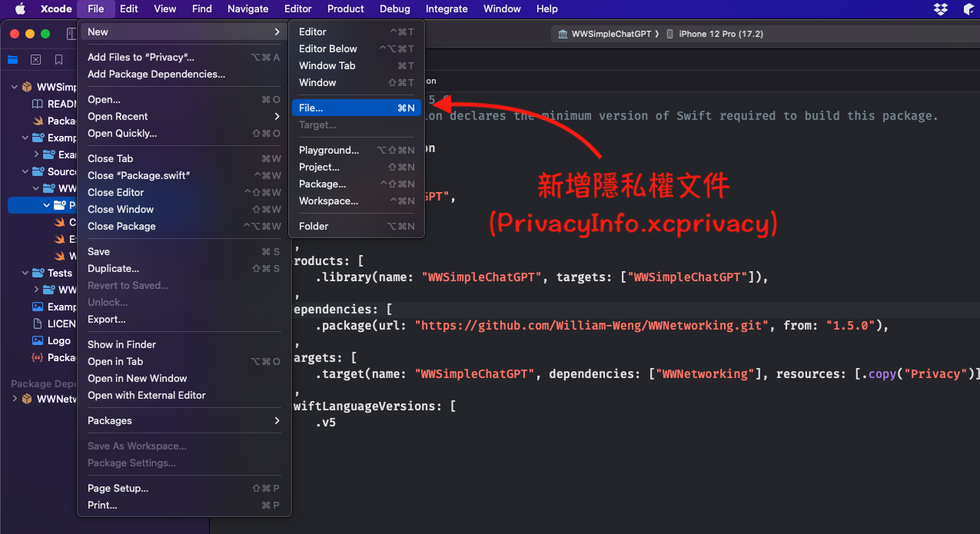Viewport: 980px width, 534px height.
Task: Open the Product menu
Action: click(x=346, y=8)
